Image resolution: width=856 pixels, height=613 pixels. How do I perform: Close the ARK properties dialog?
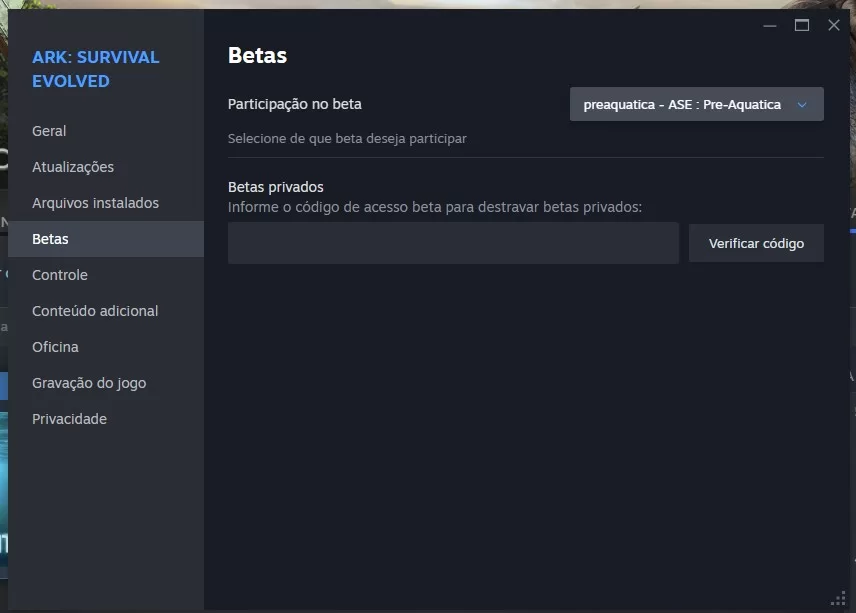pyautogui.click(x=834, y=25)
